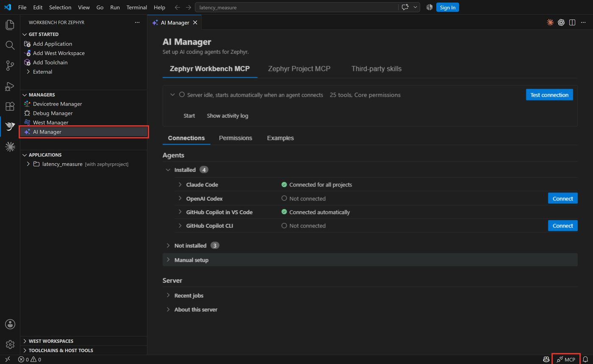This screenshot has height=364, width=593.
Task: Switch to Zephyr Project MCP tab
Action: [x=299, y=69]
